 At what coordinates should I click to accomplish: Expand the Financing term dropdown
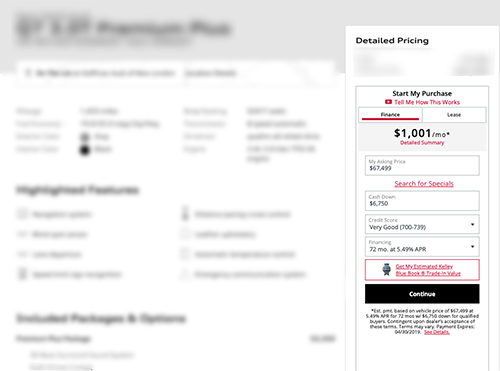point(422,246)
